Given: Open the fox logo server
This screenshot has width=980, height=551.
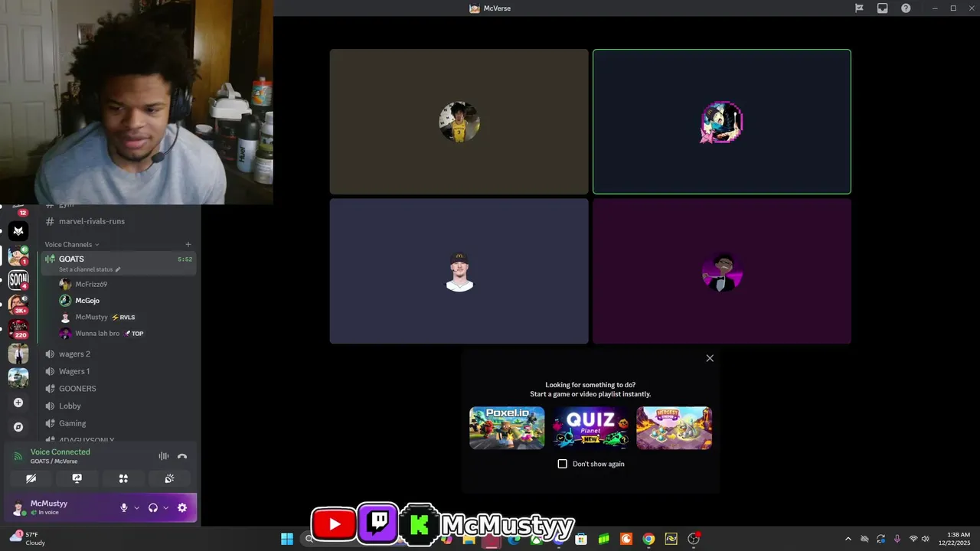Looking at the screenshot, I should pyautogui.click(x=18, y=230).
